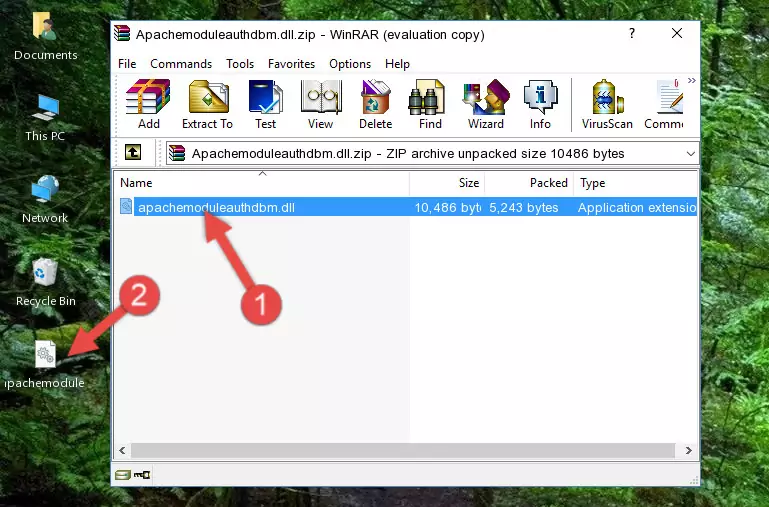Viewport: 769px width, 507px height.
Task: Open the Tools menu
Action: coord(240,64)
